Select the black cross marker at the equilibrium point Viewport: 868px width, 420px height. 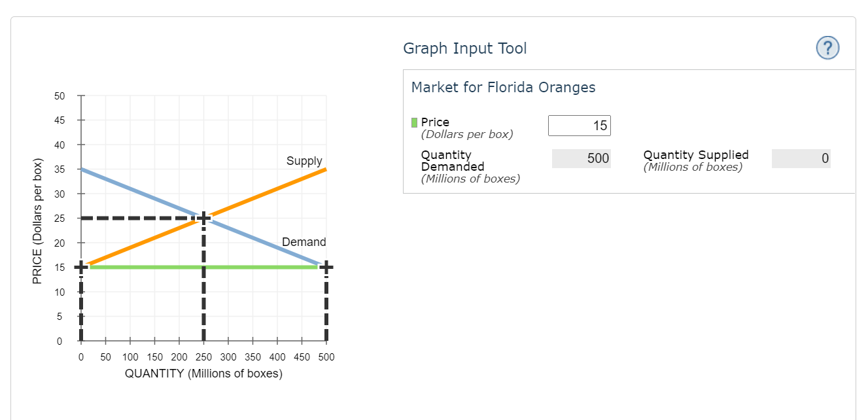coord(203,216)
